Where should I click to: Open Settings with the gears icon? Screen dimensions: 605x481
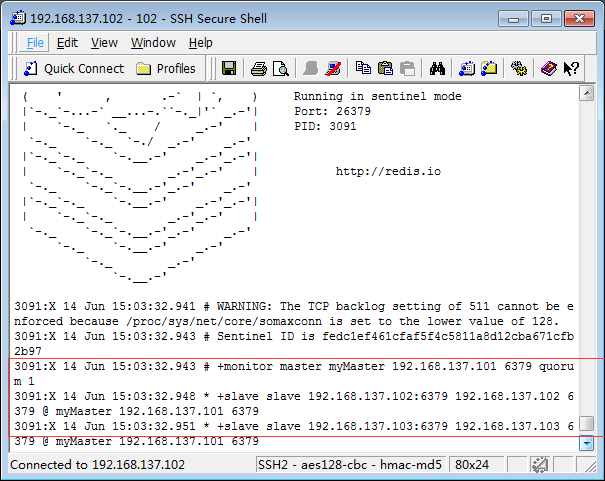tap(519, 68)
